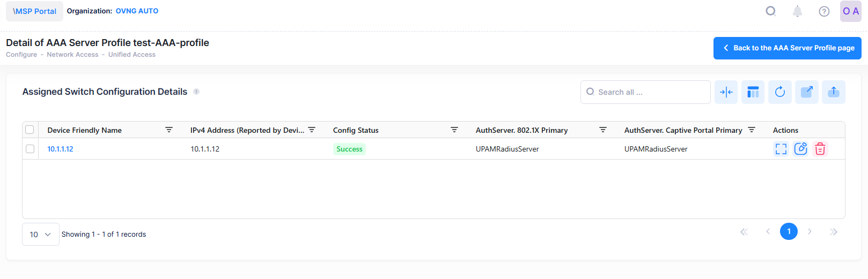The height and width of the screenshot is (279, 868).
Task: Open the 10.1.1.12 device link
Action: [60, 149]
